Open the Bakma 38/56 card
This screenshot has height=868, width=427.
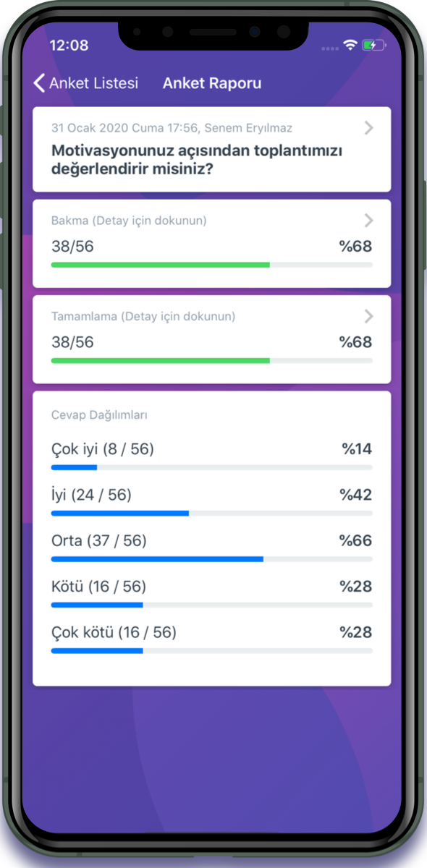click(212, 244)
